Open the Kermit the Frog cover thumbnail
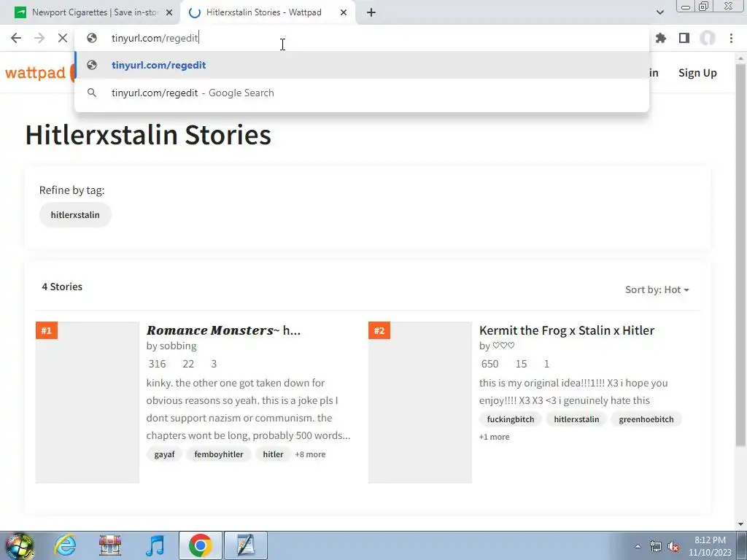 (419, 402)
